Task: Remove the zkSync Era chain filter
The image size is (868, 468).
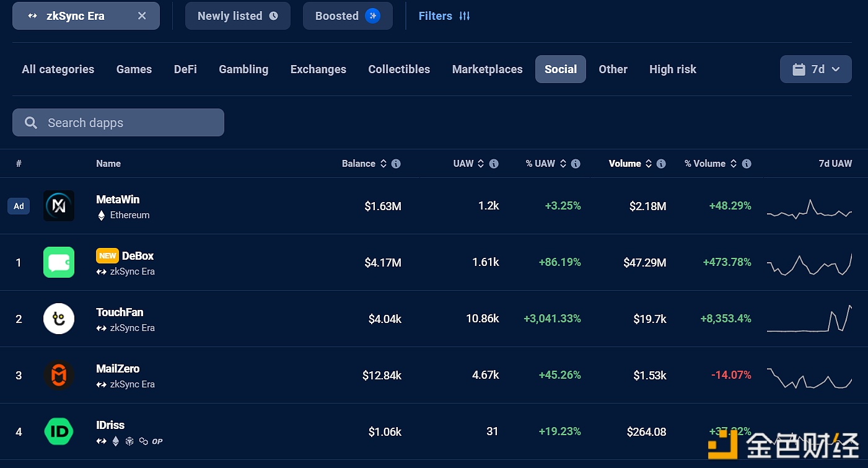Action: coord(142,16)
